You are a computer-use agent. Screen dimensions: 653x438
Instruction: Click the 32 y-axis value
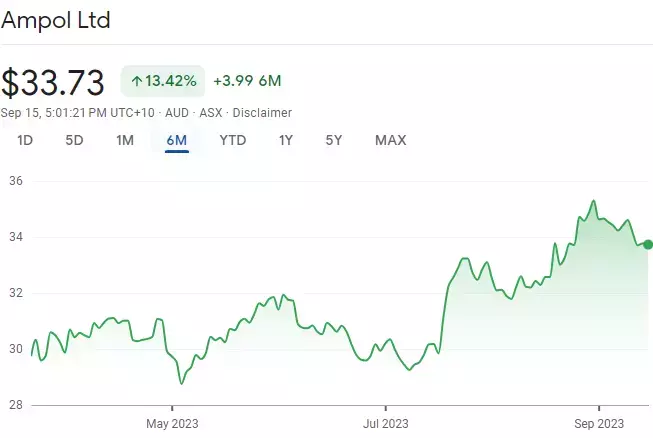pyautogui.click(x=16, y=293)
